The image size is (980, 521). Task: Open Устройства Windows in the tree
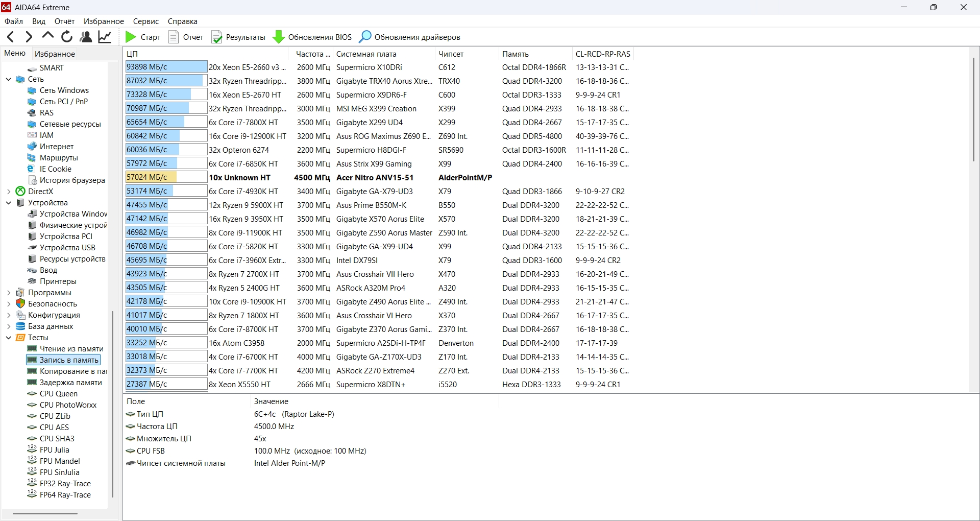[x=67, y=214]
